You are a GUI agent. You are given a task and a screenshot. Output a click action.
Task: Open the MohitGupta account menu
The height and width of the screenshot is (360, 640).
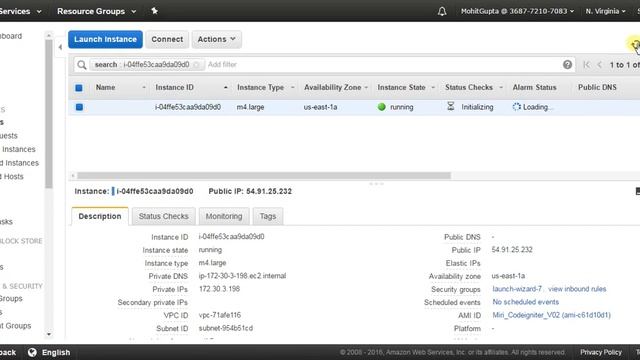517,11
